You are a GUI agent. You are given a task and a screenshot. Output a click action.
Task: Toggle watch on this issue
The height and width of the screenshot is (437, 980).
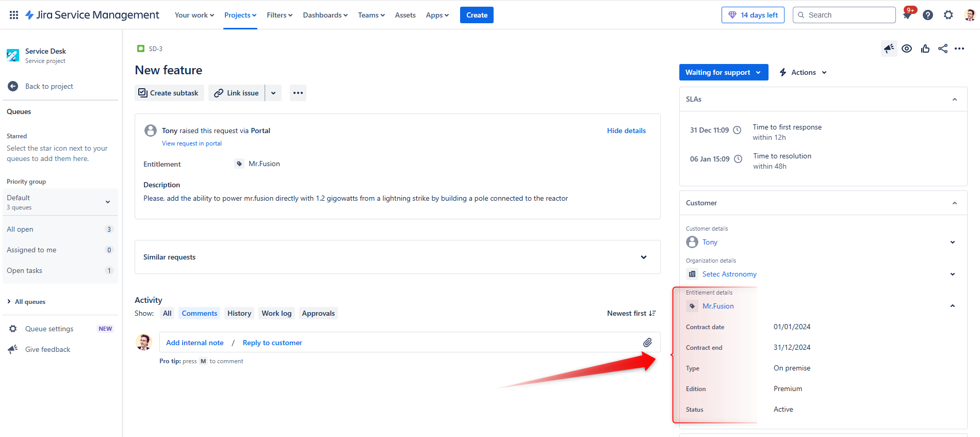[907, 48]
